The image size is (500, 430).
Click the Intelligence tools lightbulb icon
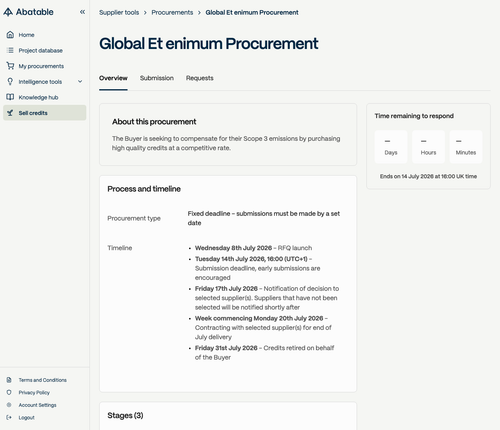(x=10, y=82)
